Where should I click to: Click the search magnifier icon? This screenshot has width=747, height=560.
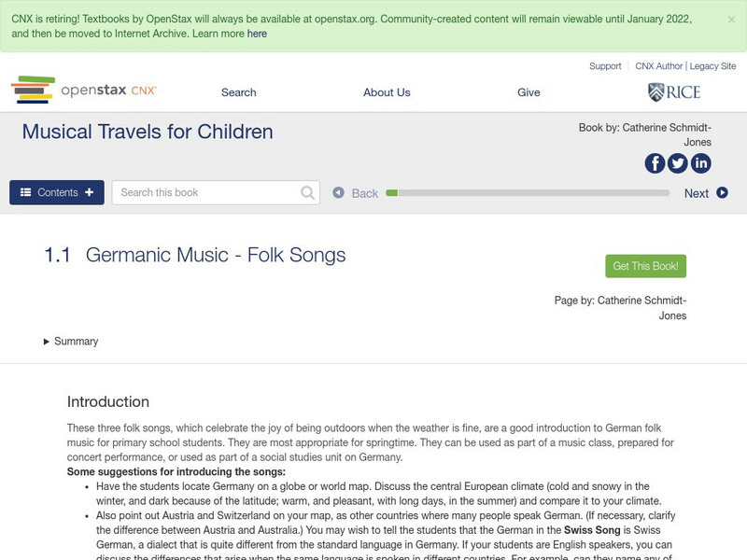click(x=308, y=193)
